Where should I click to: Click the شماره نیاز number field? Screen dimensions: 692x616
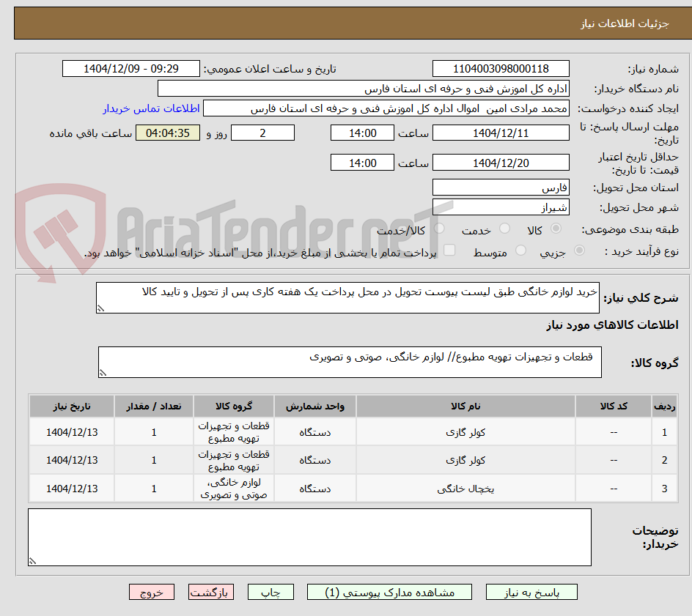(501, 69)
